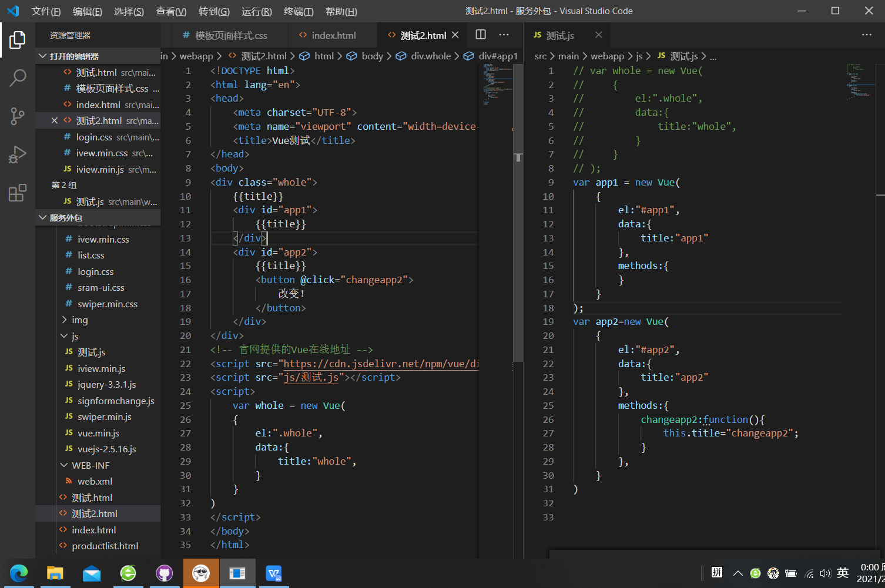Open the Explorer view in activity bar
This screenshot has width=885, height=588.
pos(18,40)
